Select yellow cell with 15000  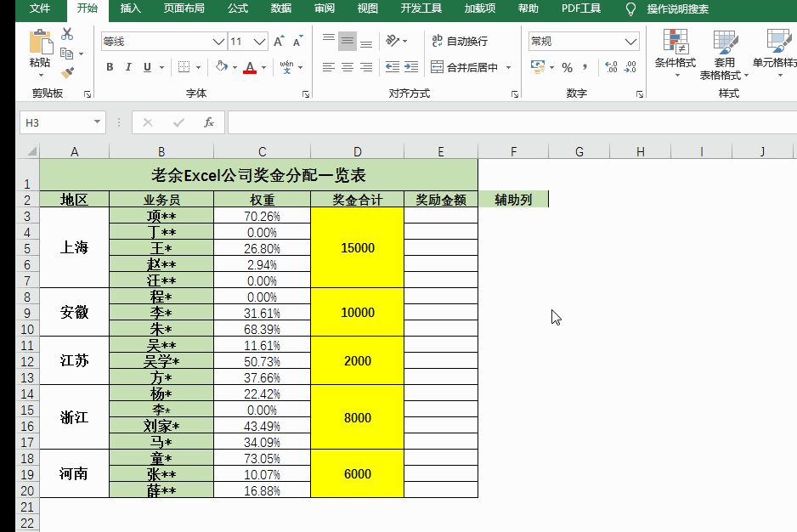coord(358,247)
